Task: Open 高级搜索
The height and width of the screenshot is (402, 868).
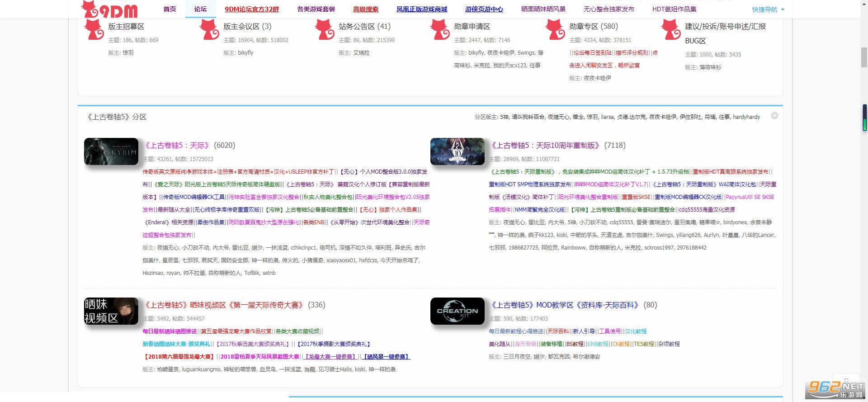Action: coord(366,9)
